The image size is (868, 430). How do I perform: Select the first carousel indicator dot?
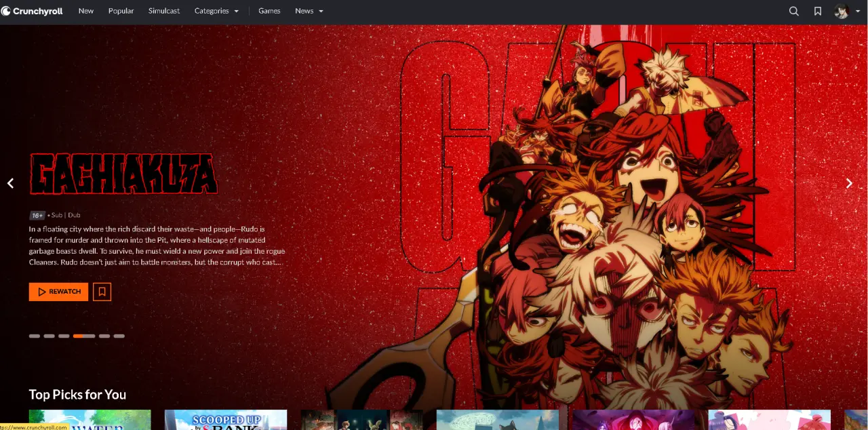35,336
